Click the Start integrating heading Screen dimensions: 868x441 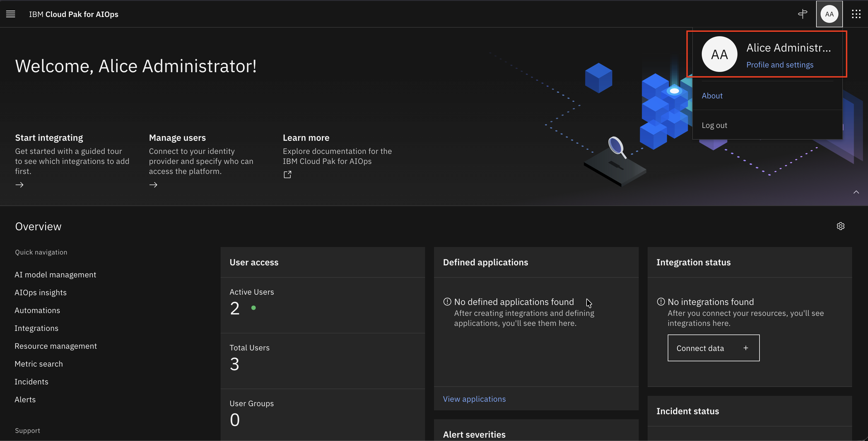(x=49, y=138)
